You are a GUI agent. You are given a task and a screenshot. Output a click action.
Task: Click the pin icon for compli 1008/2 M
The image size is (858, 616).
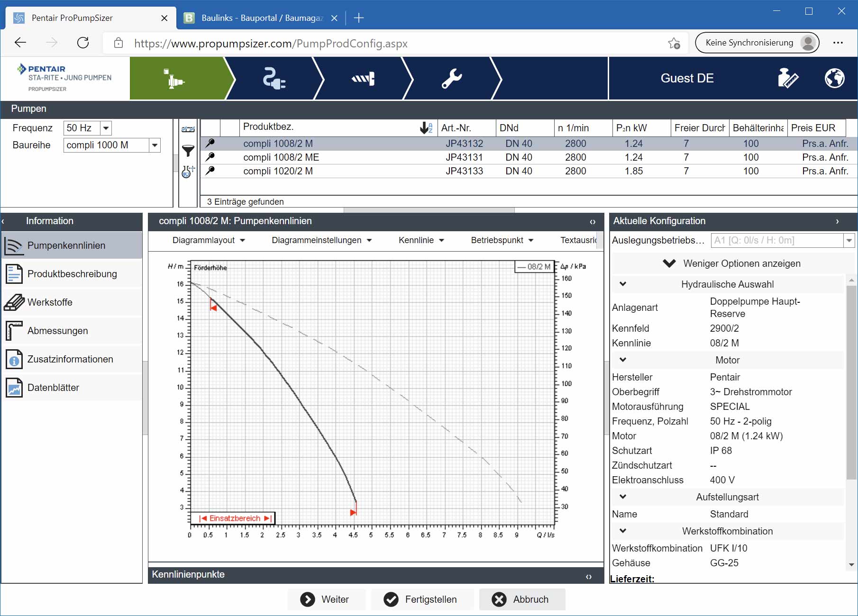point(210,143)
